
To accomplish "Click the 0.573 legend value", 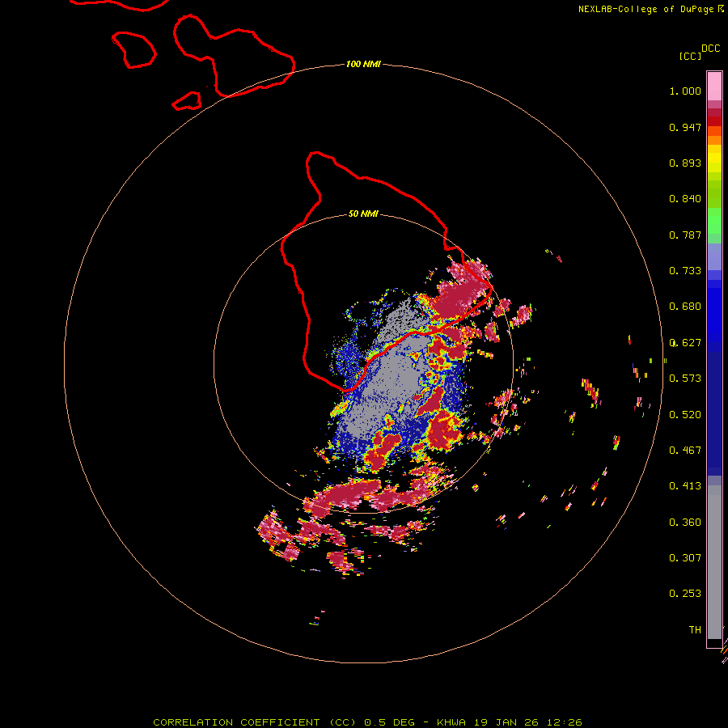I will click(x=685, y=379).
